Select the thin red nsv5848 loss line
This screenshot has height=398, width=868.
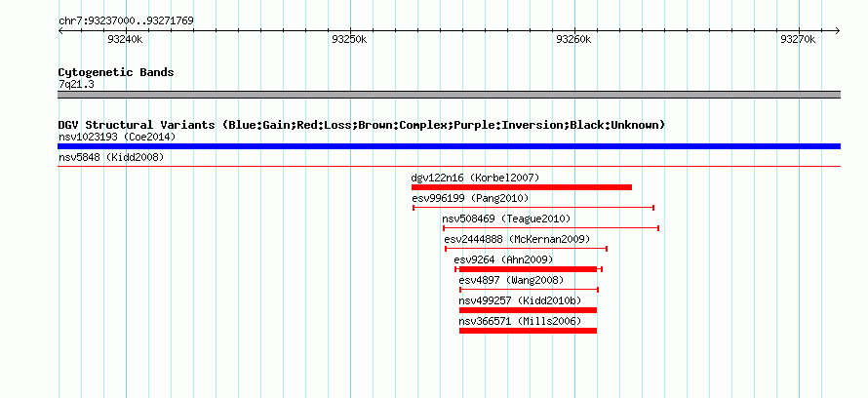coord(449,166)
